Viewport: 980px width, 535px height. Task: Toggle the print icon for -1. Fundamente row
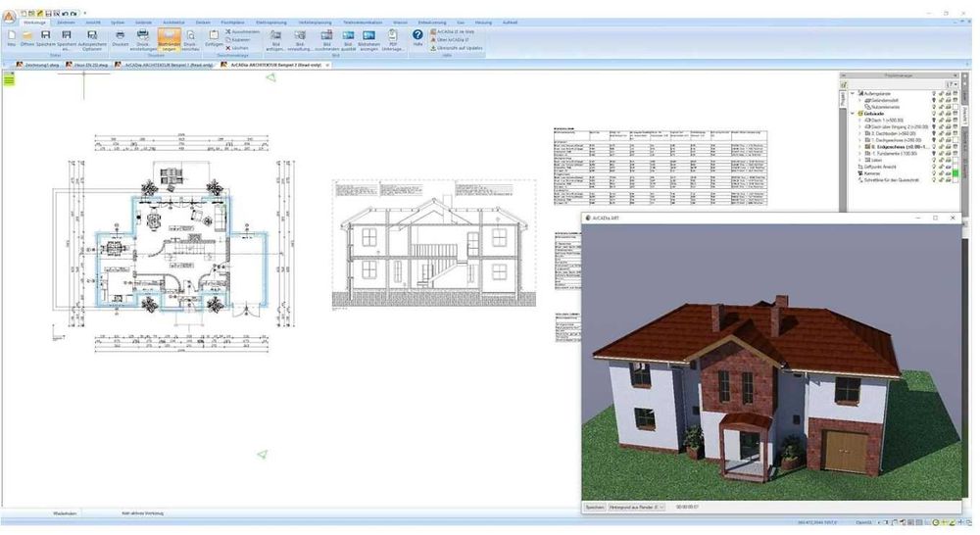point(948,154)
